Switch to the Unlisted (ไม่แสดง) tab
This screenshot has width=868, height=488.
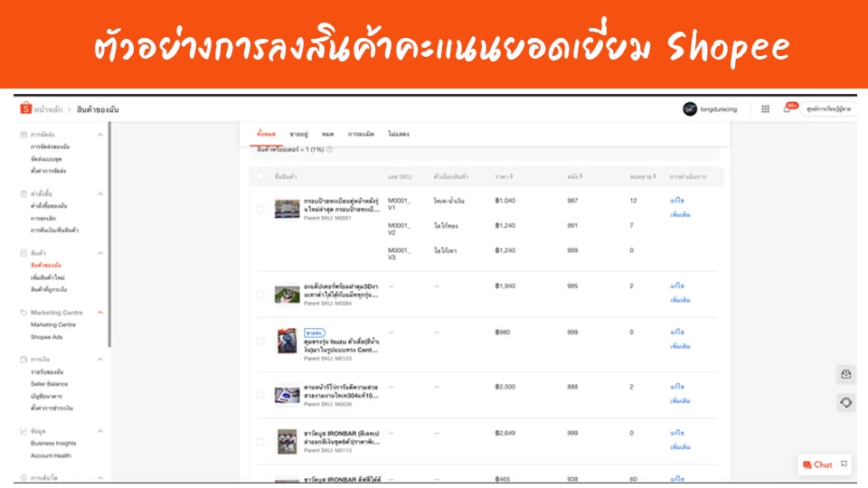pyautogui.click(x=399, y=134)
